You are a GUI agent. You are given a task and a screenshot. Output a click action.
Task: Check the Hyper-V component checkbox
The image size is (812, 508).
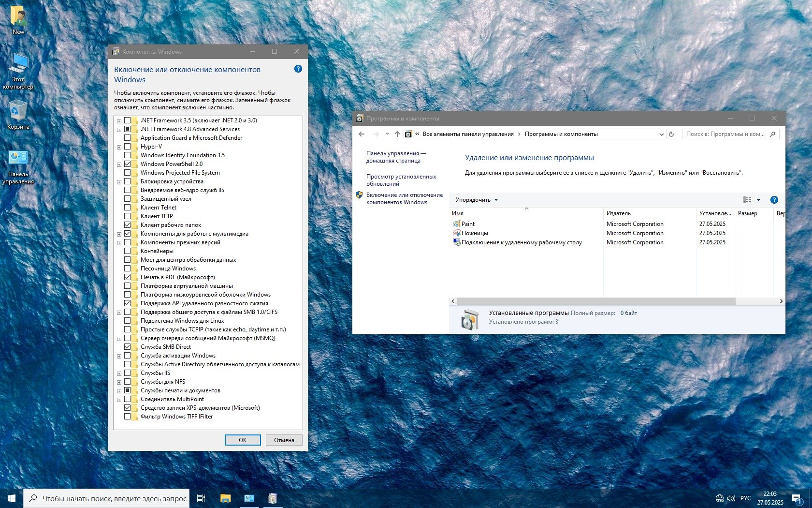[128, 147]
